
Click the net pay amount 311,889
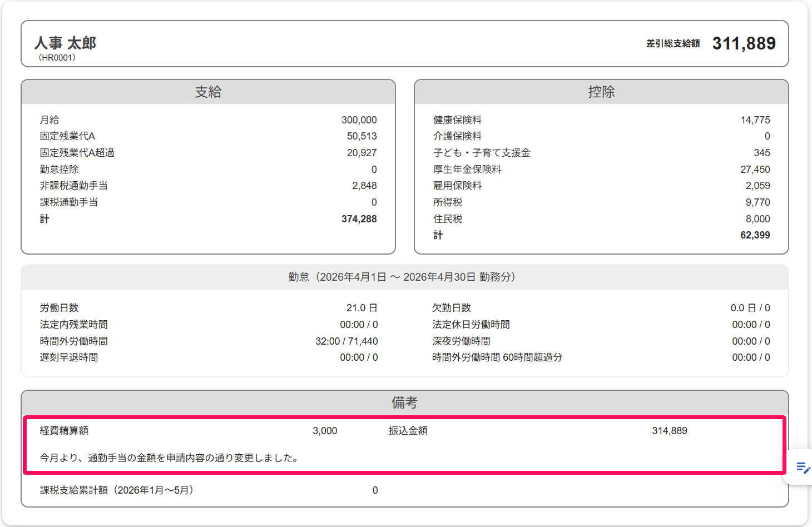[x=744, y=43]
